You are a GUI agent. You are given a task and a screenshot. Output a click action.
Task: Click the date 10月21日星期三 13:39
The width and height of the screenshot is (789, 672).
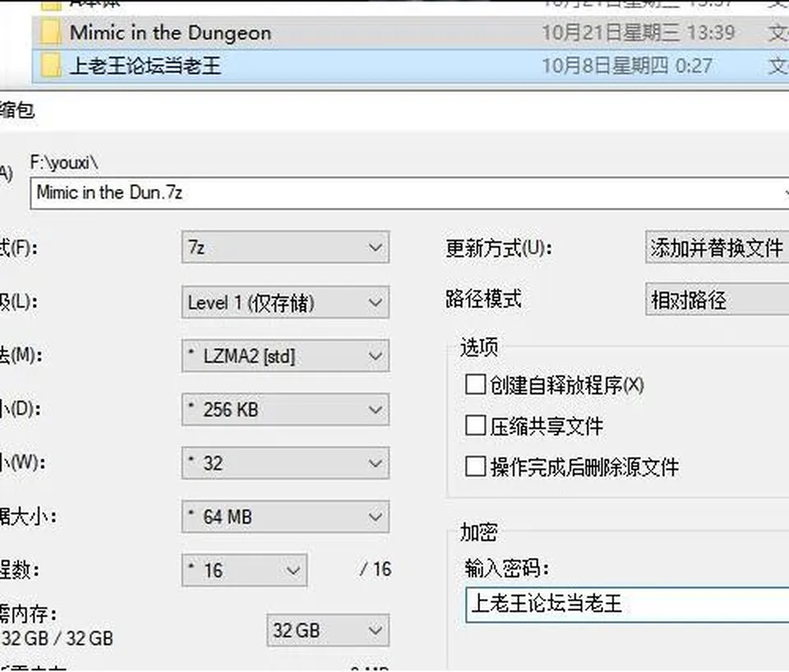tap(638, 33)
